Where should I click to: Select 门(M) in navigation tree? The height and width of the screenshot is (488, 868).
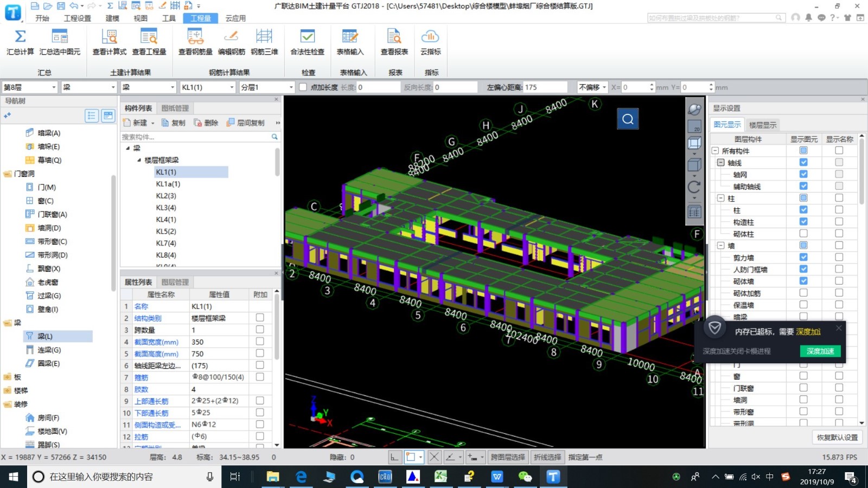click(x=47, y=187)
